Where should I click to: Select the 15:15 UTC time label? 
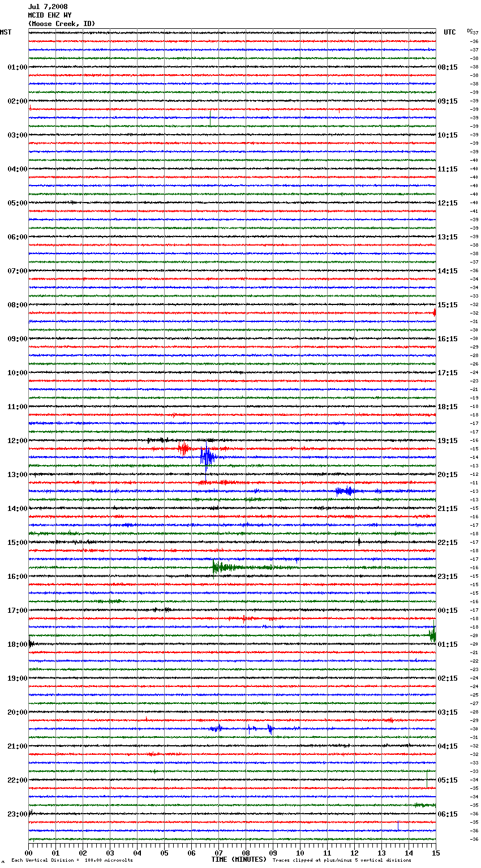(448, 305)
